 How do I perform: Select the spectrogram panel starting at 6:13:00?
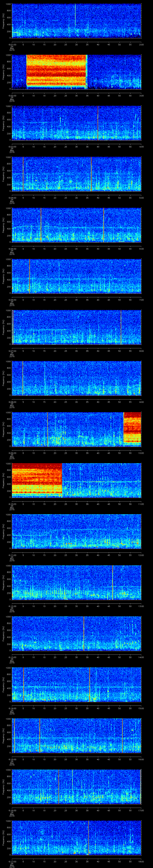click(76, 633)
